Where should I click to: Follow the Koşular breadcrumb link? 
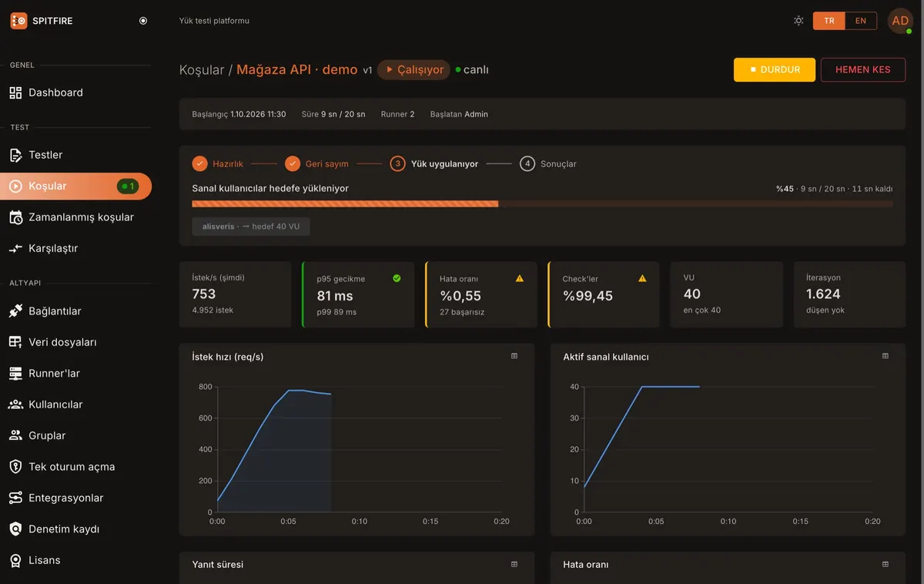tap(201, 70)
